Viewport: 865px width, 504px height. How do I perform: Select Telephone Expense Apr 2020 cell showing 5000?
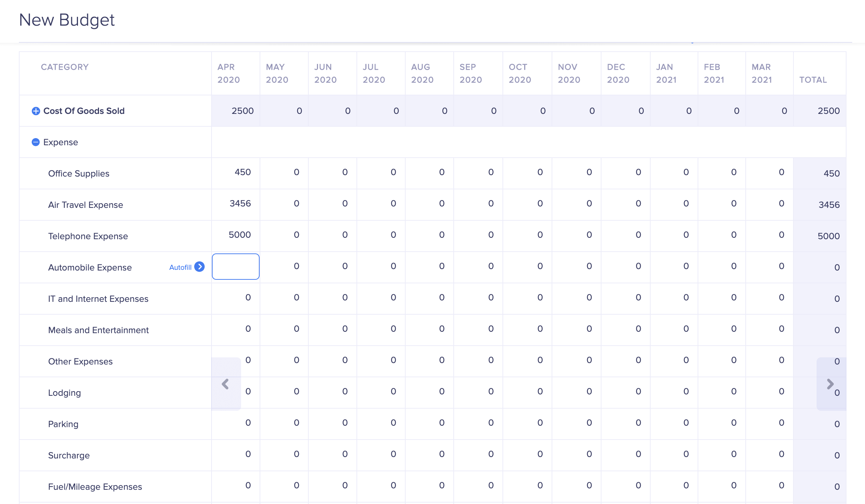click(x=236, y=235)
